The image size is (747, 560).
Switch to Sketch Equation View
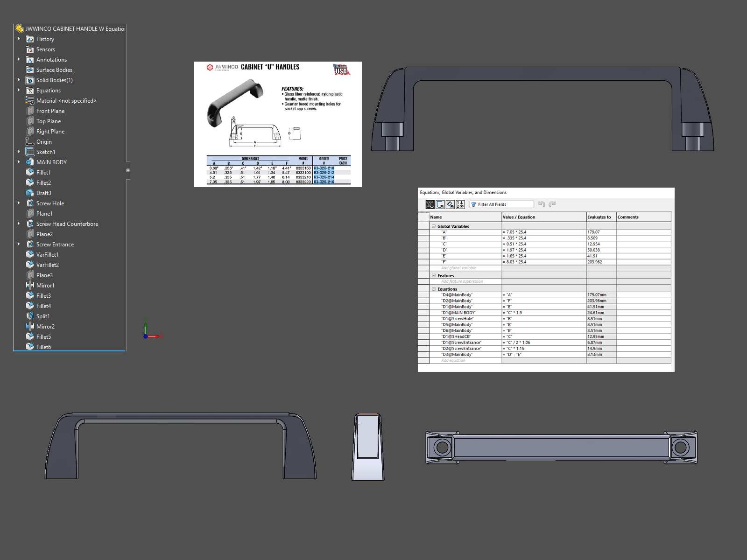pos(440,204)
